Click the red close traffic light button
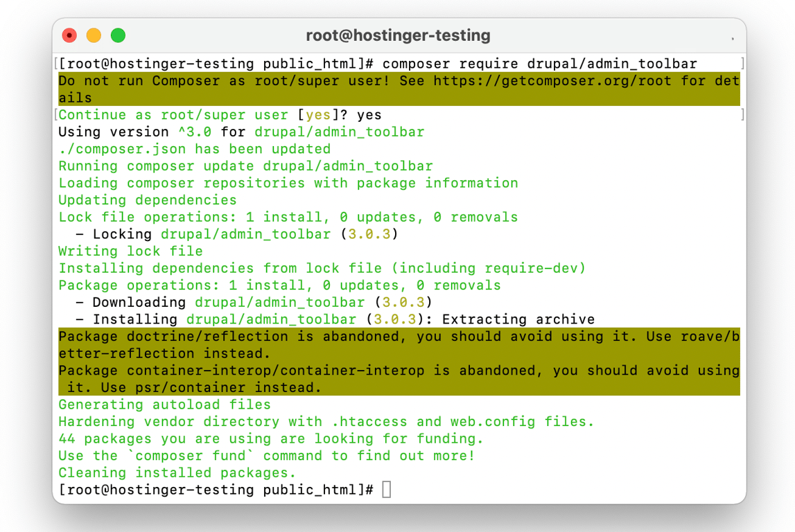Screen dimensions: 795x532 69,34
